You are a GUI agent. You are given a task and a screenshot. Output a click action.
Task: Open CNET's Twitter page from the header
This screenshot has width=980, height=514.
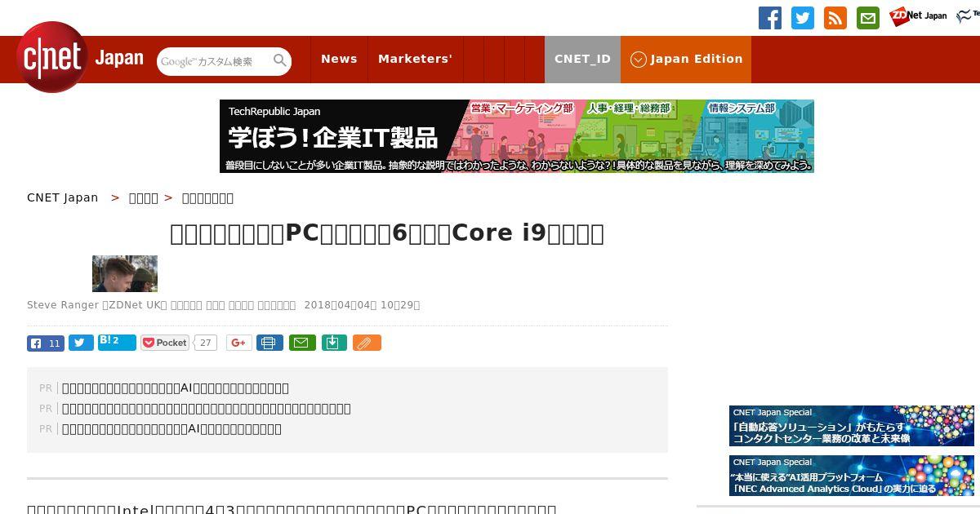coord(803,18)
